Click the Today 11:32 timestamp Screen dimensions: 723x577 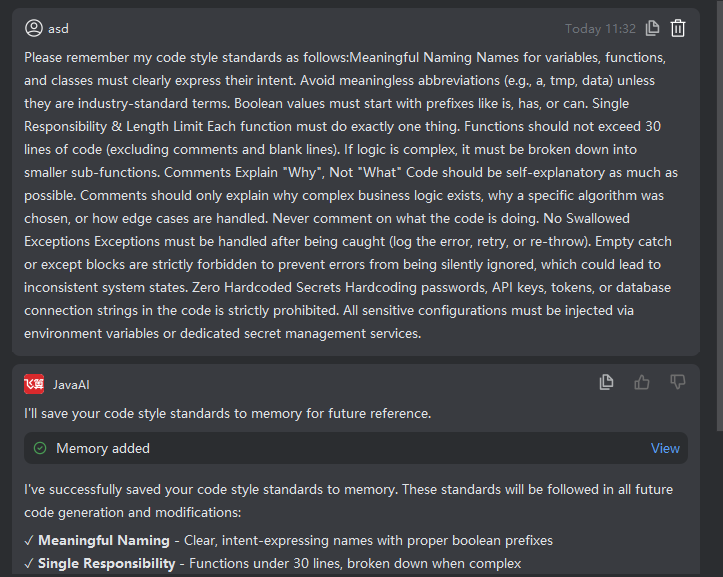[x=600, y=29]
